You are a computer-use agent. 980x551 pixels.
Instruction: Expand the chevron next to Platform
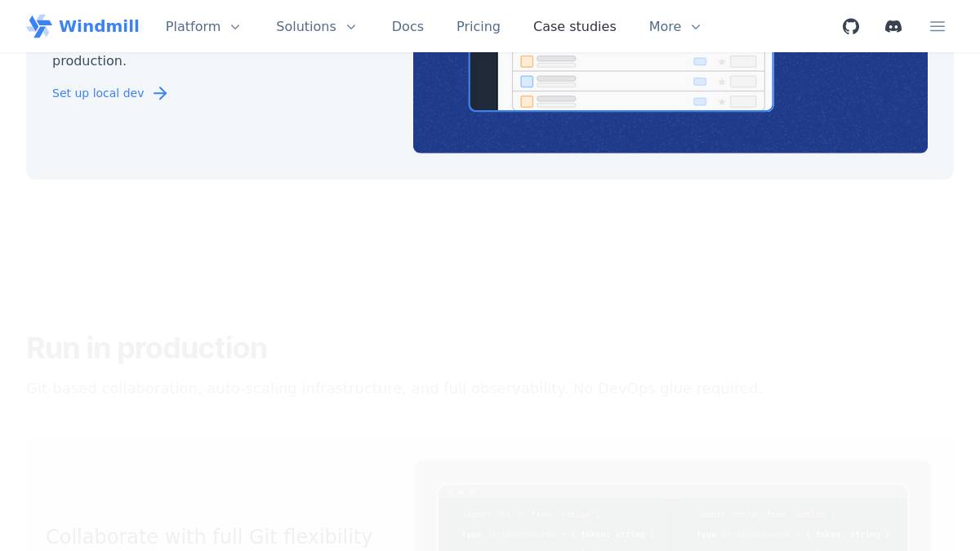[x=235, y=27]
